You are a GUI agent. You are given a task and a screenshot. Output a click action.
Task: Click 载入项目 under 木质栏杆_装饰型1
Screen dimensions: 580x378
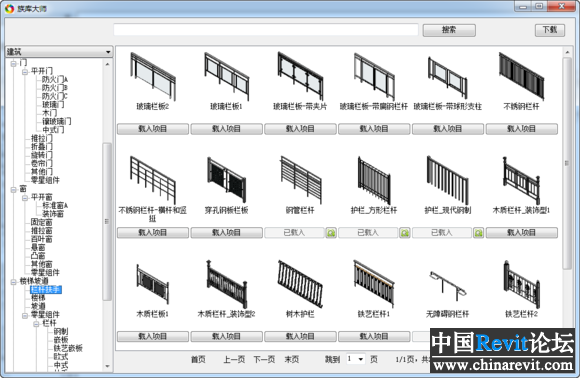pos(522,233)
